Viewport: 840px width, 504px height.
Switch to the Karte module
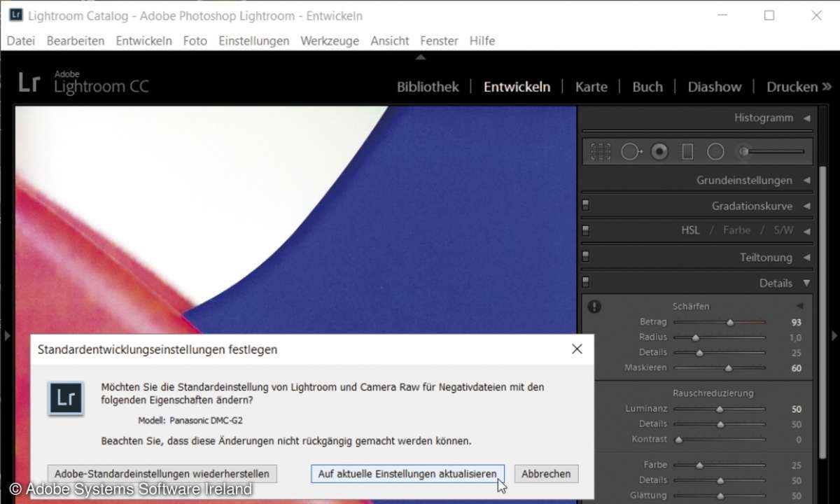point(591,87)
